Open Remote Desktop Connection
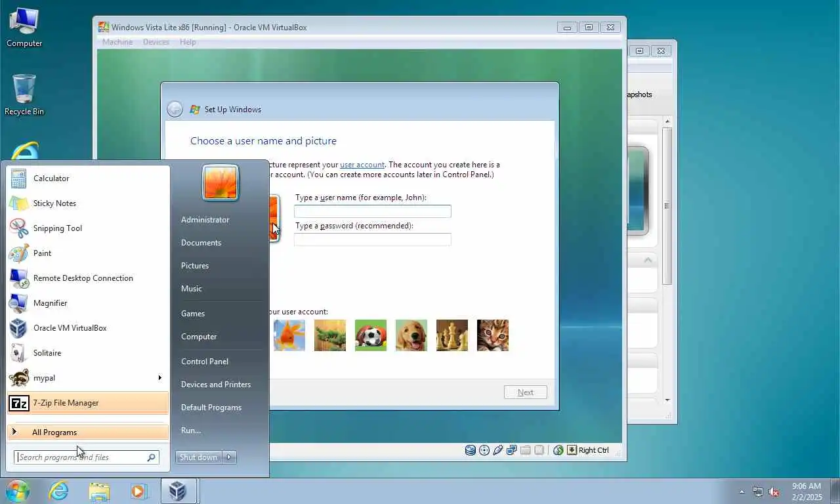Image resolution: width=840 pixels, height=504 pixels. (88, 278)
